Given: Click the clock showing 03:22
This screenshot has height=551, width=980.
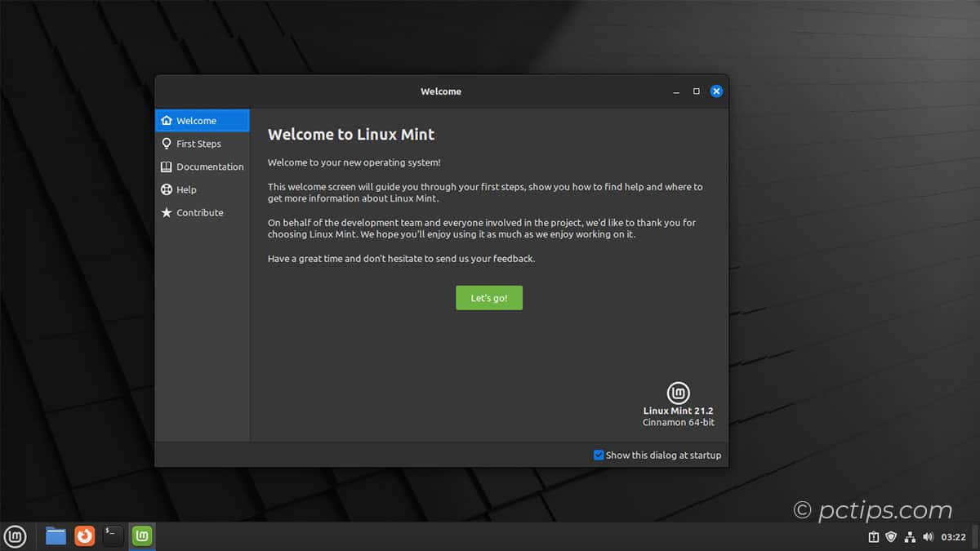Looking at the screenshot, I should pyautogui.click(x=954, y=537).
